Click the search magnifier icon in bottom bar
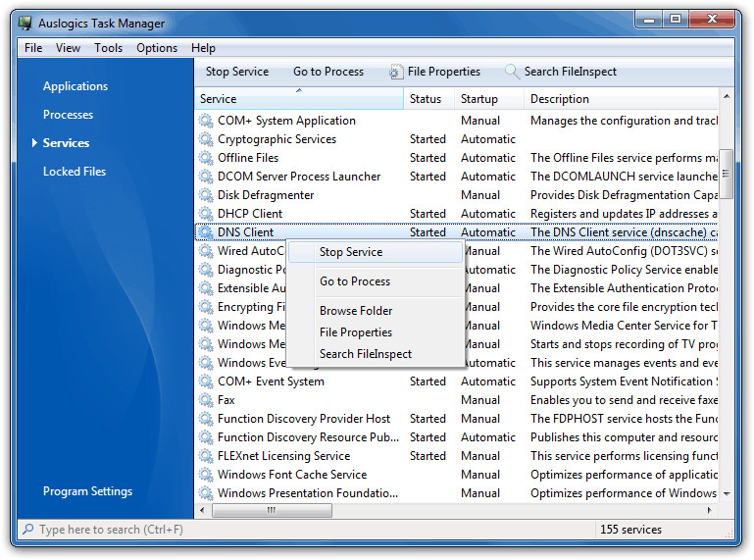 (28, 530)
